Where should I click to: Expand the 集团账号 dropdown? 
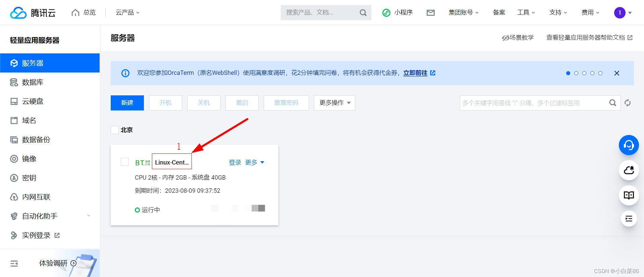[464, 12]
